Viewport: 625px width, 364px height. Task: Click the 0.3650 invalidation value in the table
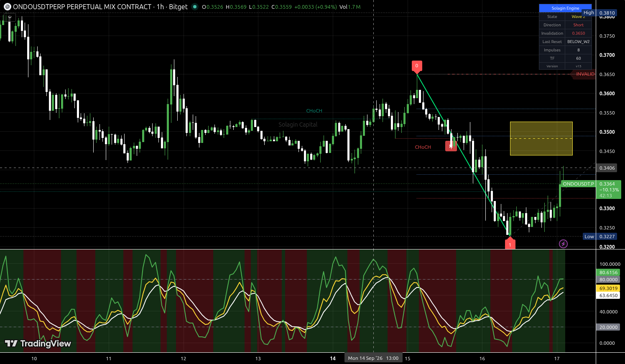pyautogui.click(x=579, y=33)
